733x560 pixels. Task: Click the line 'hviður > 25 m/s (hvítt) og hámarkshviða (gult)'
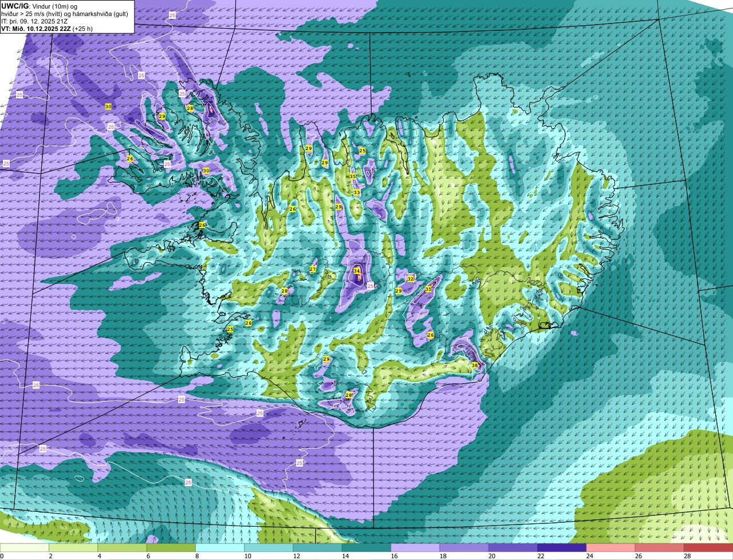click(65, 13)
